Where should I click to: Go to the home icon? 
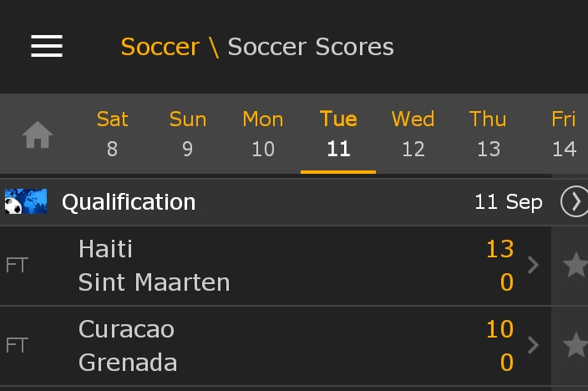38,135
